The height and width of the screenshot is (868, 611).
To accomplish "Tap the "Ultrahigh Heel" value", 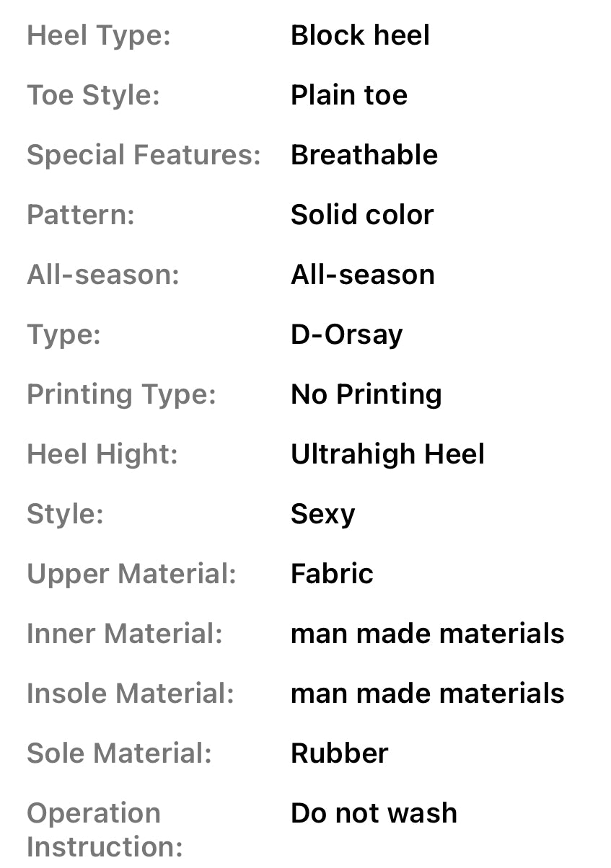I will (x=387, y=454).
